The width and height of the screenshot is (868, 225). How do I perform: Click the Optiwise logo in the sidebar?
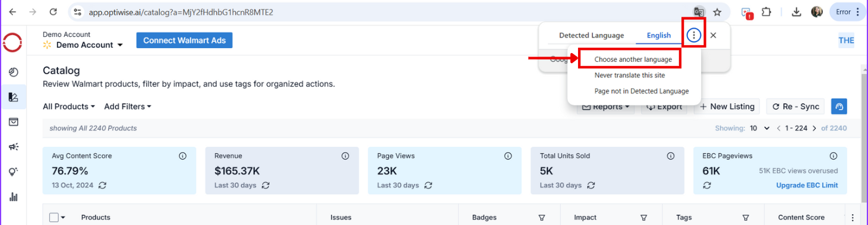point(12,43)
